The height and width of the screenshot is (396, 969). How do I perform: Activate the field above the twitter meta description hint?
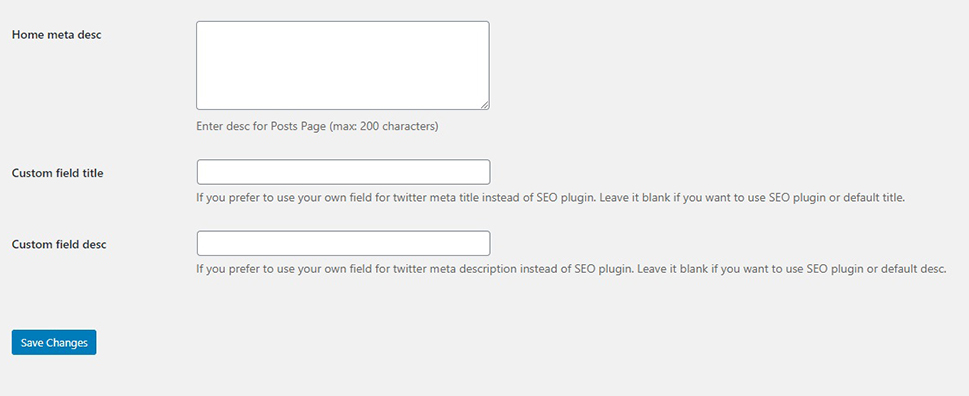[344, 243]
